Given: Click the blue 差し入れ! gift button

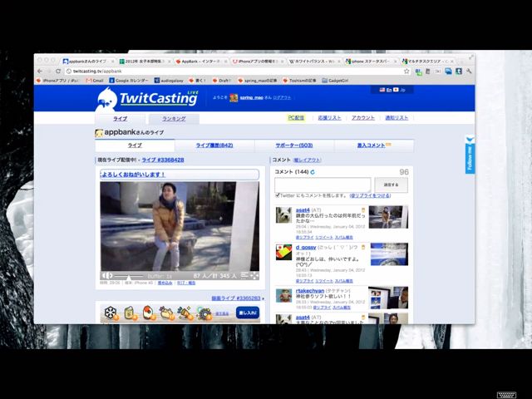Looking at the screenshot, I should point(248,313).
